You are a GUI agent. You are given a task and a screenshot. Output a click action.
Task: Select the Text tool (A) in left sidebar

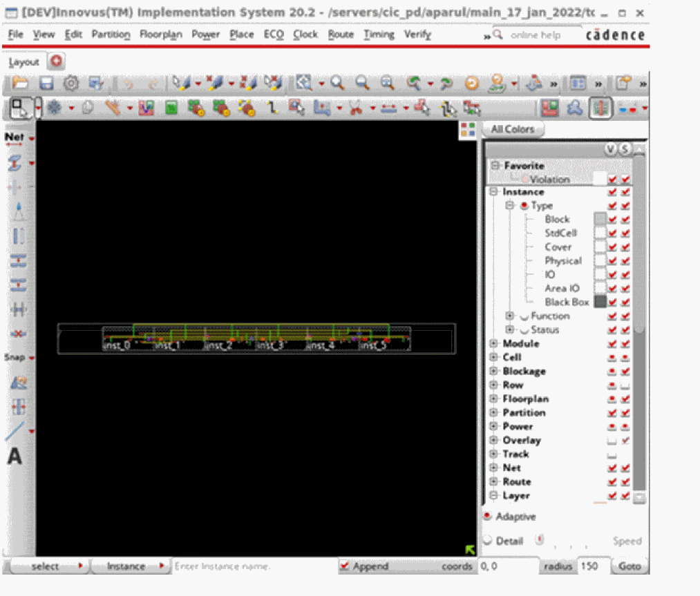click(15, 456)
